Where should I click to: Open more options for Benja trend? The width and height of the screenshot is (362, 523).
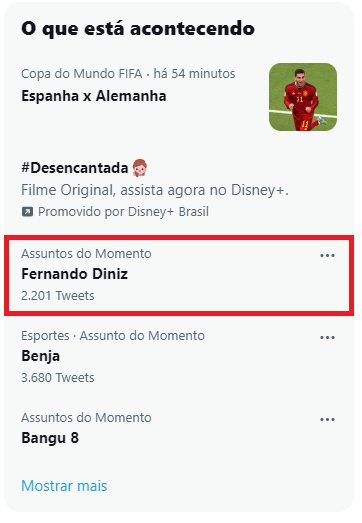(327, 338)
